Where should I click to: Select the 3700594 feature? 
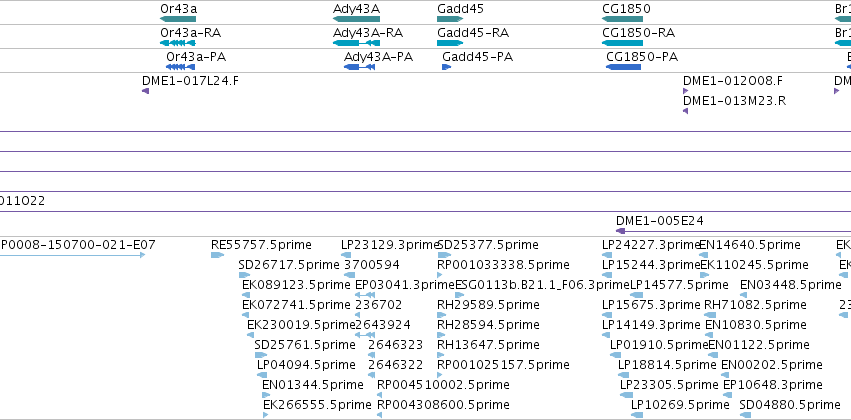(350, 275)
